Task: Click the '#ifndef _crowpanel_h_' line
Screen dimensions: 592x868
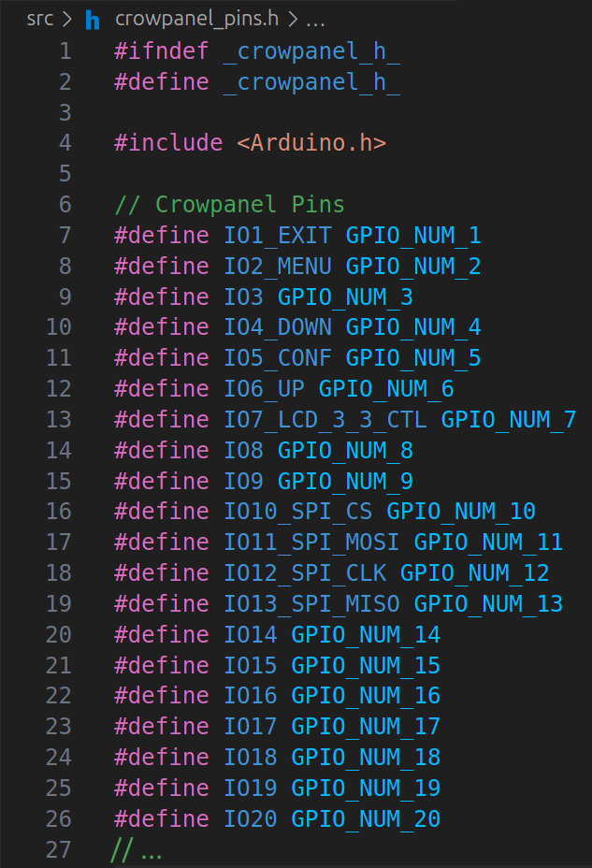Action: [x=256, y=51]
